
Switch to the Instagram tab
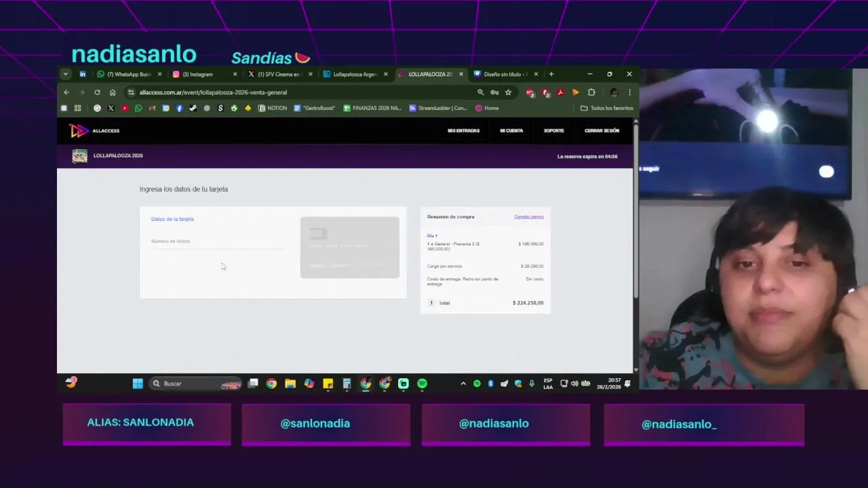point(205,74)
